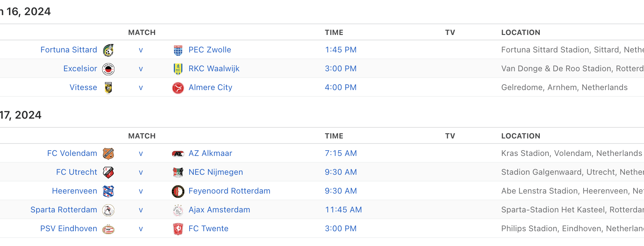The height and width of the screenshot is (246, 644).
Task: Open the AZ Alkmaar logo
Action: (x=178, y=154)
